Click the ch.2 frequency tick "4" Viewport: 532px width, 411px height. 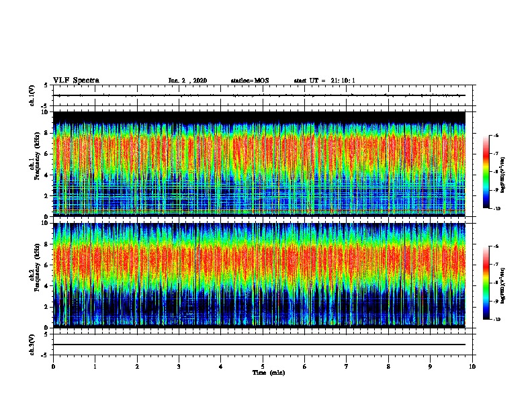pyautogui.click(x=46, y=286)
